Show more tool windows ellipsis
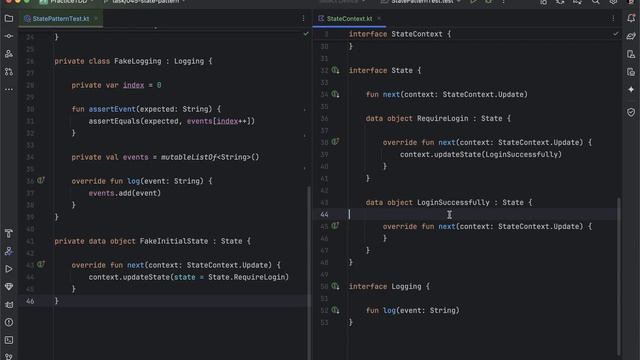This screenshot has height=360, width=640. [x=9, y=89]
